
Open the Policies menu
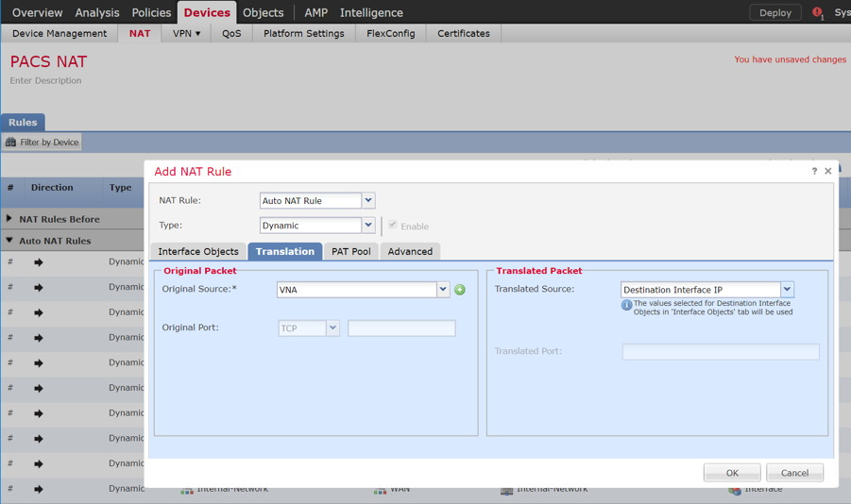(x=151, y=12)
